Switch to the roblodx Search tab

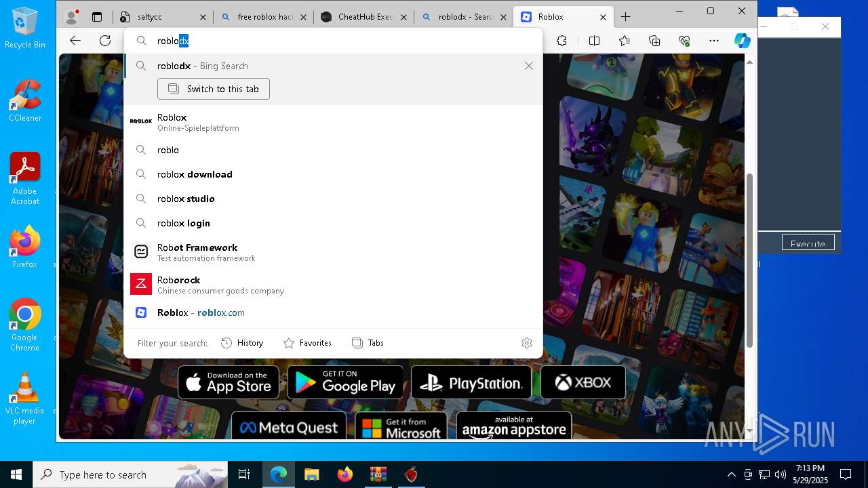coord(465,17)
